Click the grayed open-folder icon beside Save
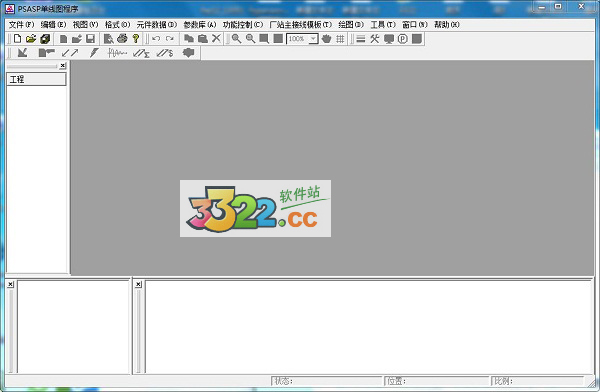 pyautogui.click(x=77, y=39)
